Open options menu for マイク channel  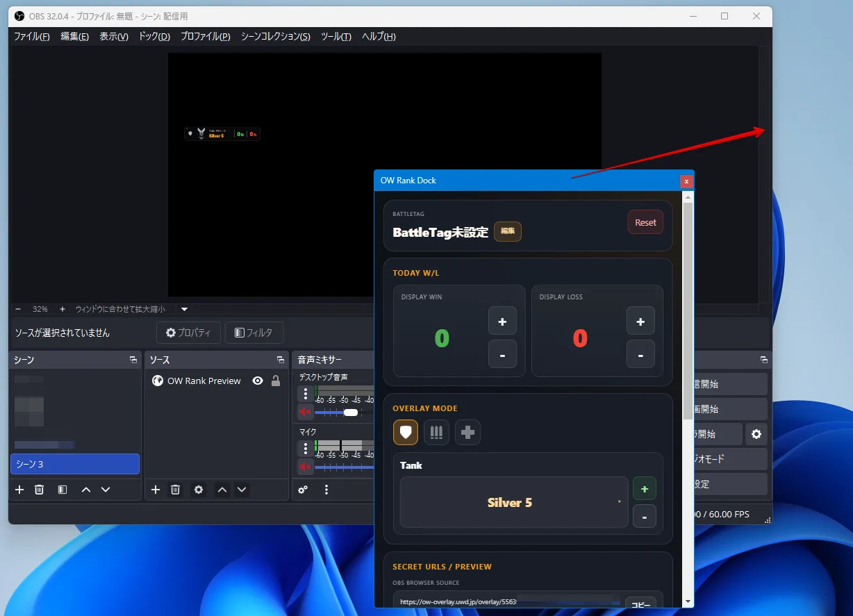tap(305, 449)
